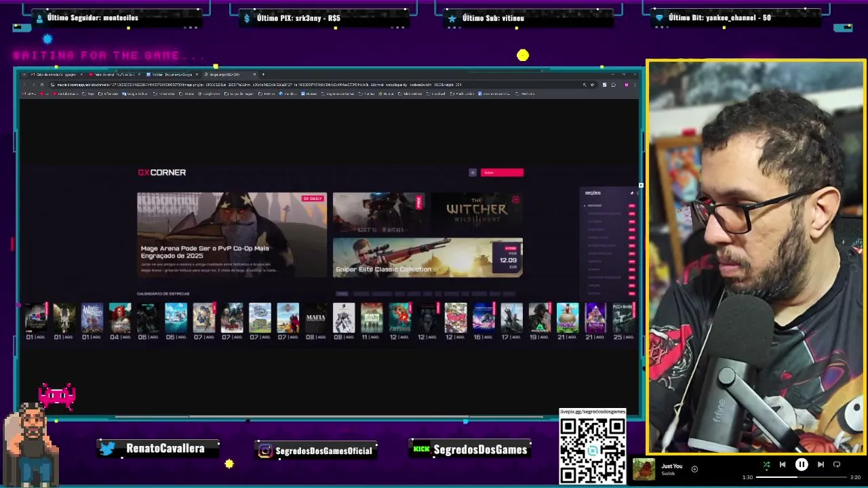Click the GX Corner logo
The height and width of the screenshot is (488, 868).
(x=161, y=172)
